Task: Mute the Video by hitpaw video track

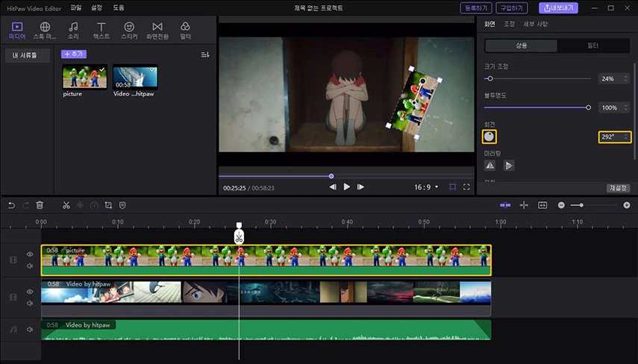Action: (x=30, y=304)
